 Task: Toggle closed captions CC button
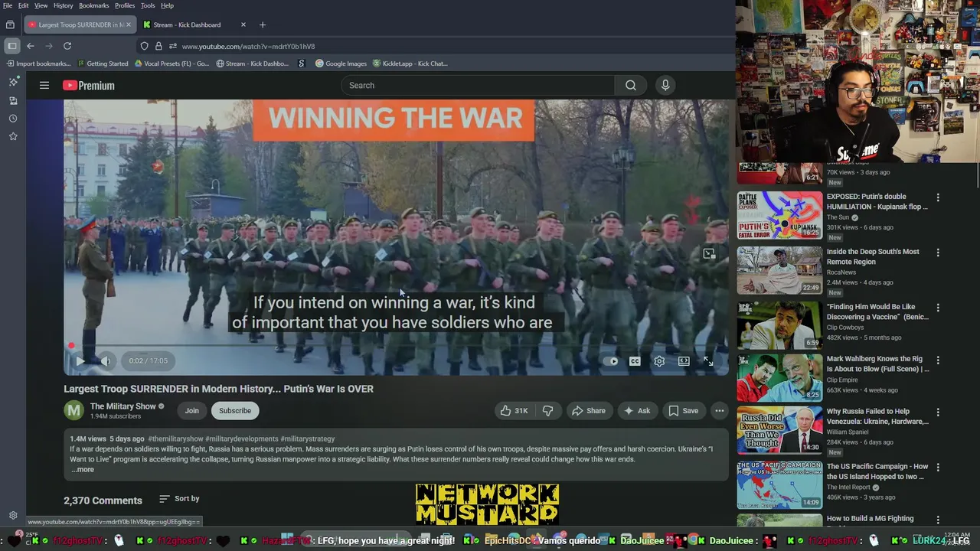(x=635, y=361)
